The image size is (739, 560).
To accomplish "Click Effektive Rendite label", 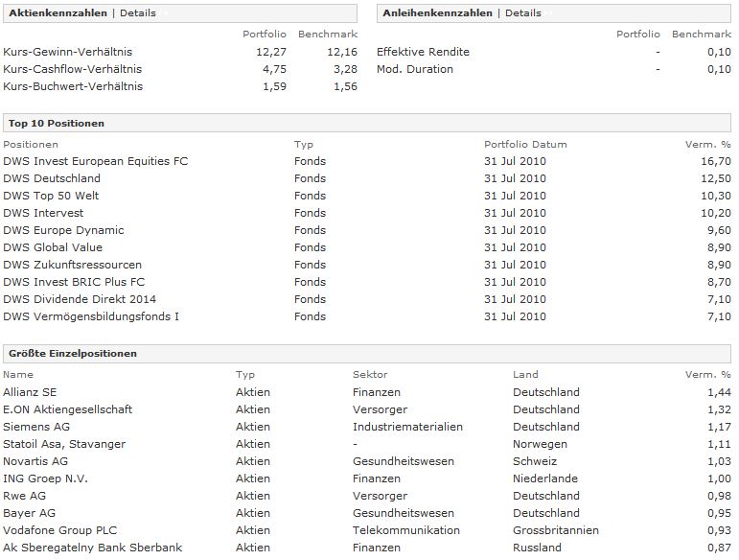I will 423,52.
